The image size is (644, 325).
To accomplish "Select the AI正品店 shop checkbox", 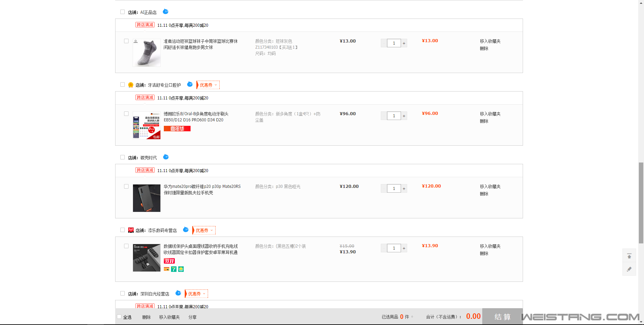I will click(x=122, y=12).
